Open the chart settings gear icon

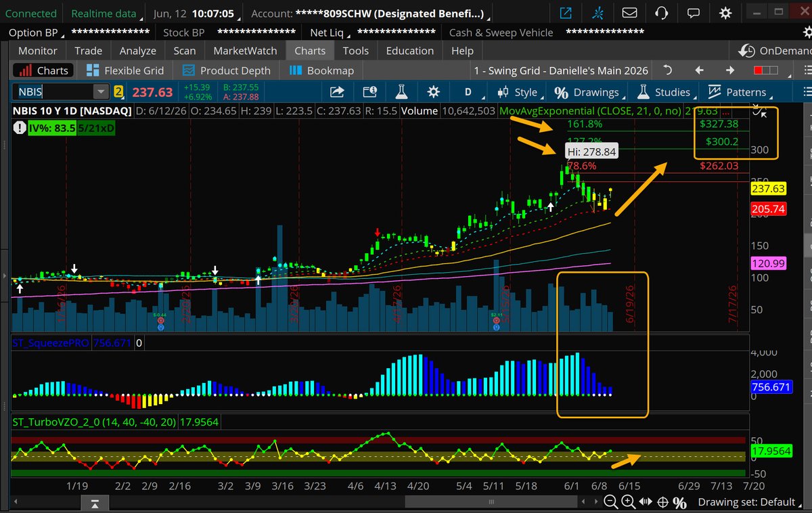[433, 92]
